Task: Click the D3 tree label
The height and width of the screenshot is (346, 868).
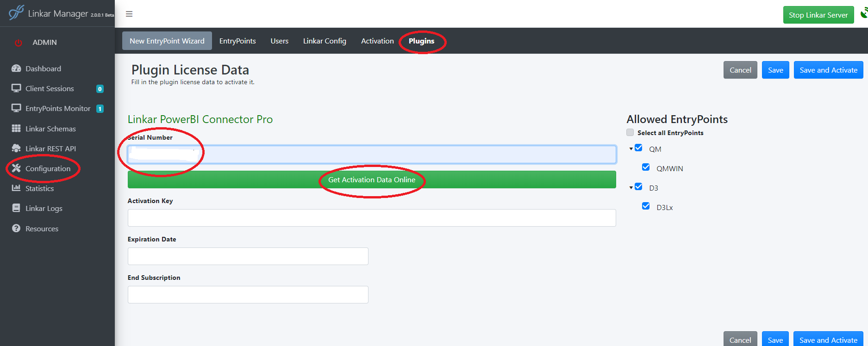Action: (654, 188)
